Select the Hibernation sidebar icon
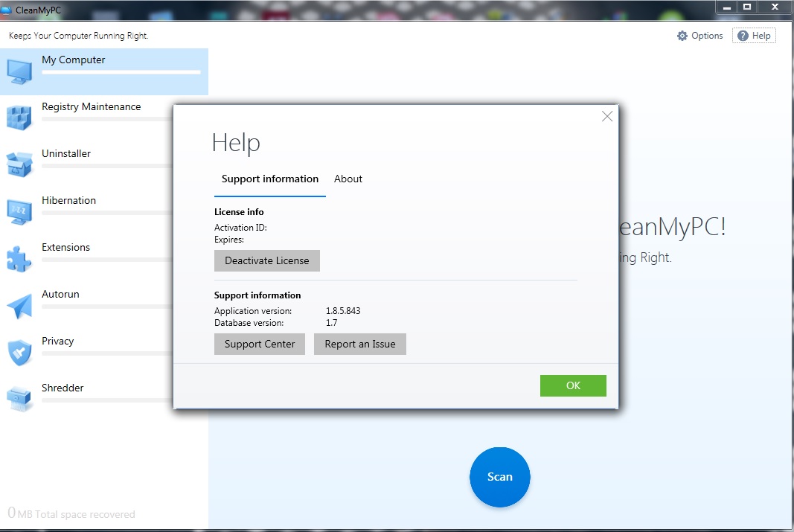Image resolution: width=794 pixels, height=532 pixels. pos(19,211)
